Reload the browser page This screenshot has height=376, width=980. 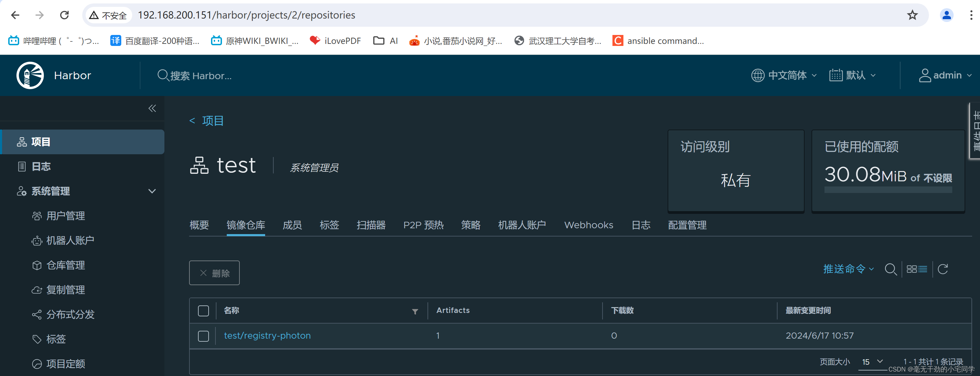[65, 15]
